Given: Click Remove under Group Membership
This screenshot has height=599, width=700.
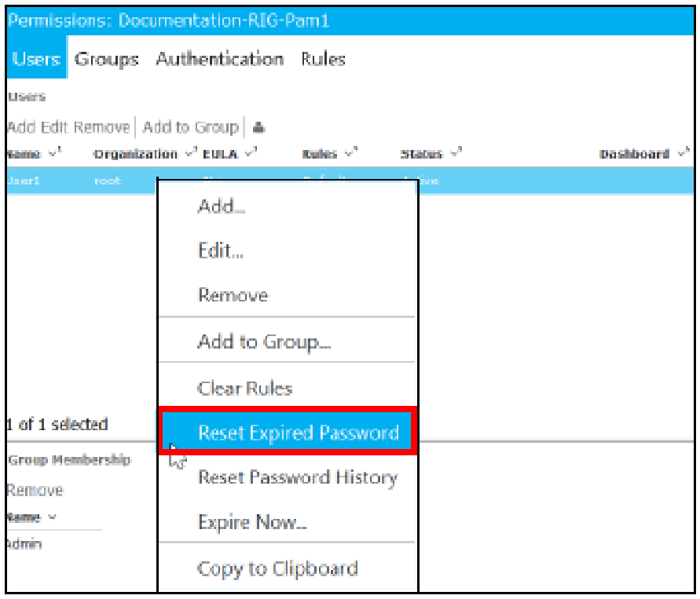Looking at the screenshot, I should click(35, 490).
